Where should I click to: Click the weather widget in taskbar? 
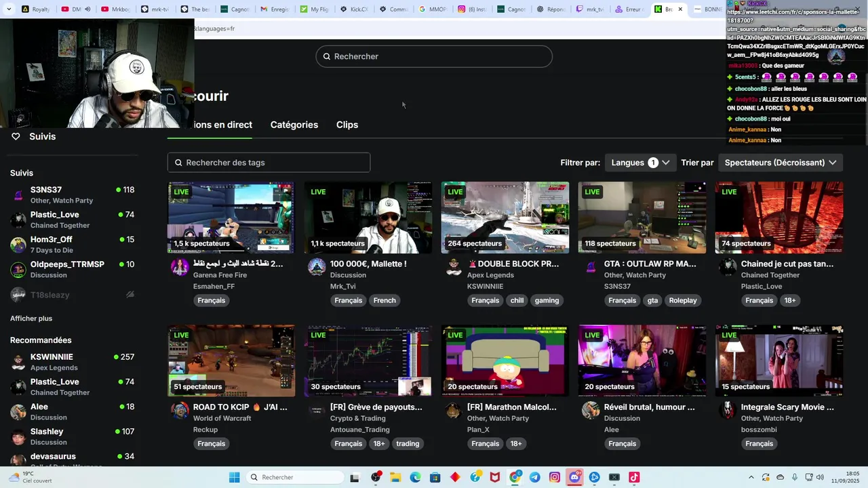click(31, 477)
